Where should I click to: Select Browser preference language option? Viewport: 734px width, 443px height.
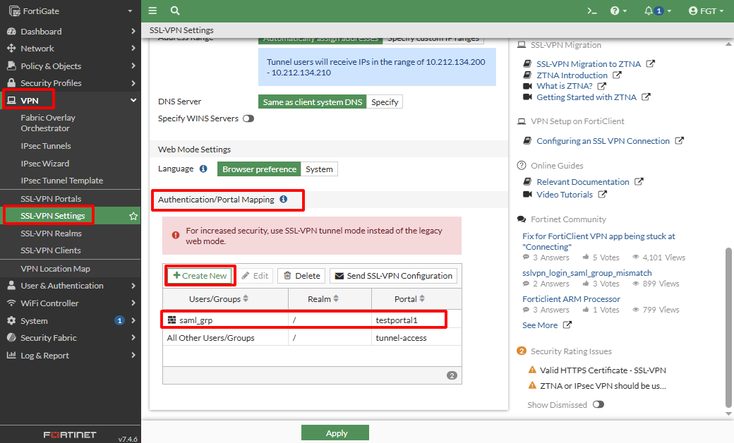click(x=259, y=169)
